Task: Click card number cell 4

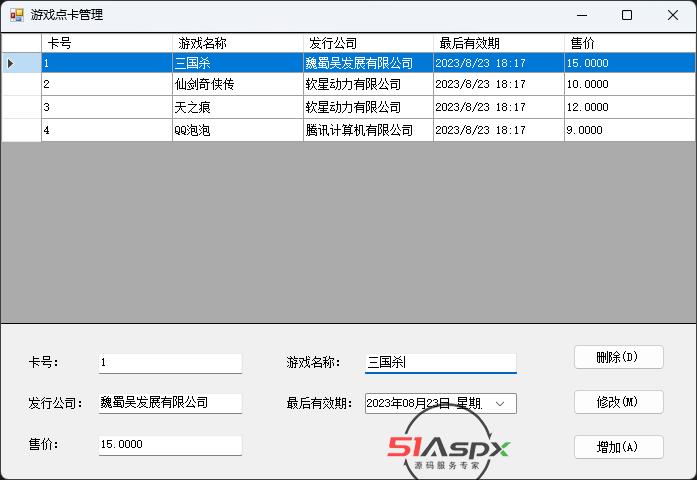Action: (x=107, y=130)
